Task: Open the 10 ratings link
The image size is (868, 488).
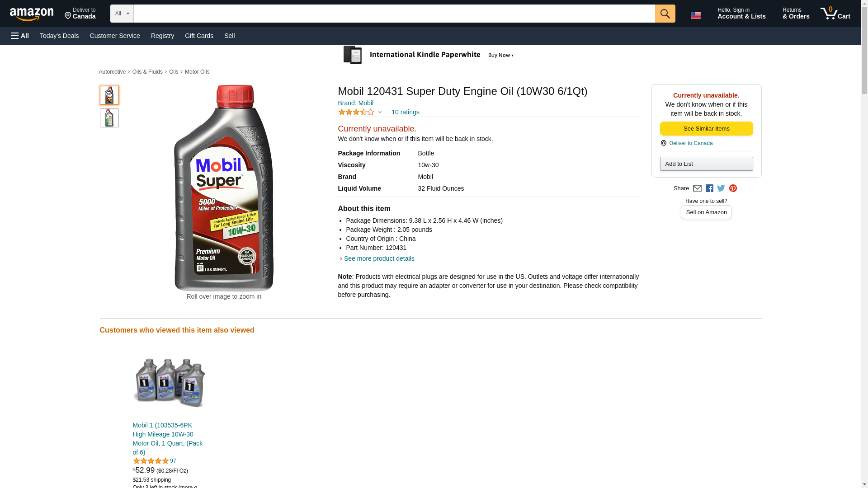Action: point(405,112)
